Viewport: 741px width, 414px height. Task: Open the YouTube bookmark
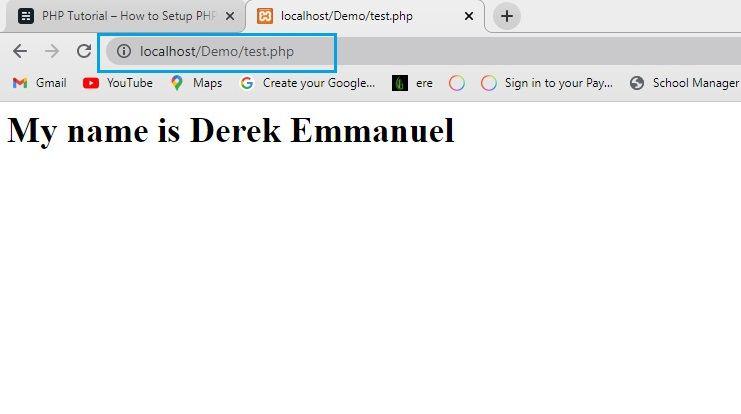click(x=118, y=83)
